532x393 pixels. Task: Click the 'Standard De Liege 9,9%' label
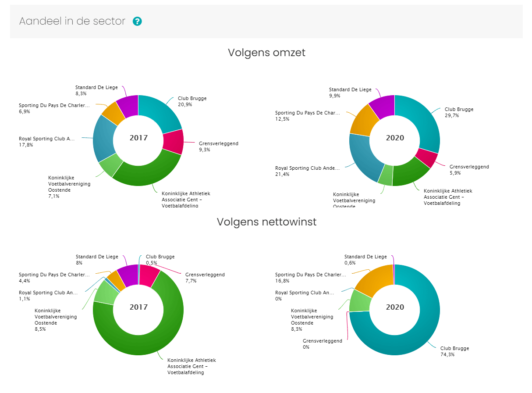pyautogui.click(x=350, y=93)
